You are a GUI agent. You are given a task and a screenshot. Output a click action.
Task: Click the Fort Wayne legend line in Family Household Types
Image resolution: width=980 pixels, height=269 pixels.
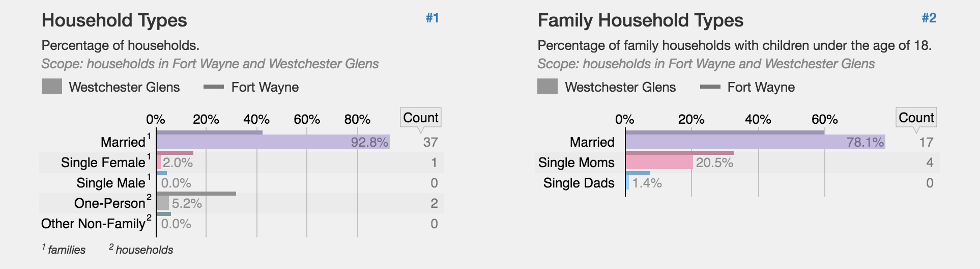[710, 87]
